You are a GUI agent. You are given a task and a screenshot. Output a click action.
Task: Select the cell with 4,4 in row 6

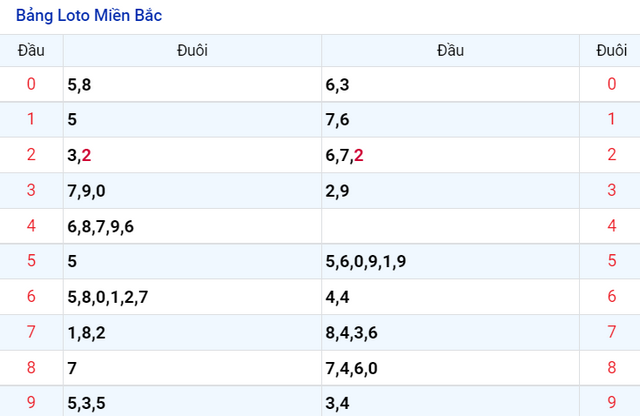450,297
